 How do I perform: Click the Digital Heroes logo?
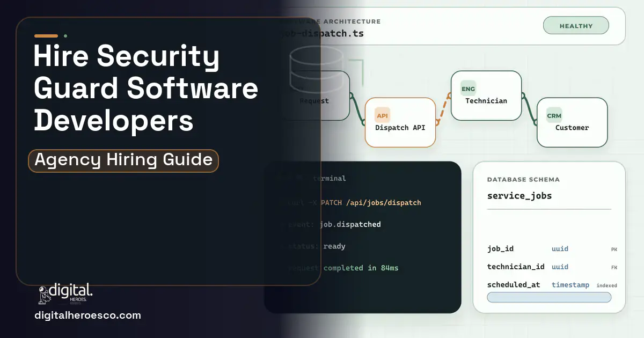(65, 293)
